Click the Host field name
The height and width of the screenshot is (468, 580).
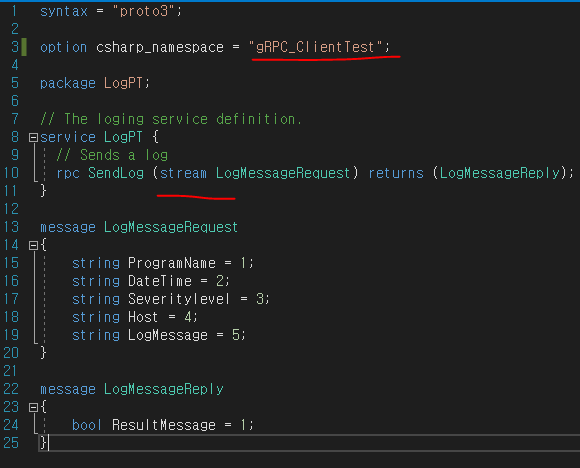tap(143, 317)
